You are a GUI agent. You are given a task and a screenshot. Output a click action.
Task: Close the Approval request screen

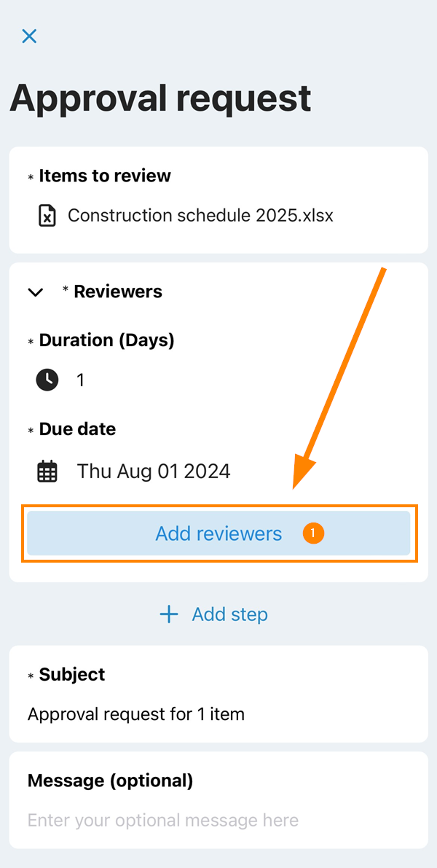click(29, 36)
